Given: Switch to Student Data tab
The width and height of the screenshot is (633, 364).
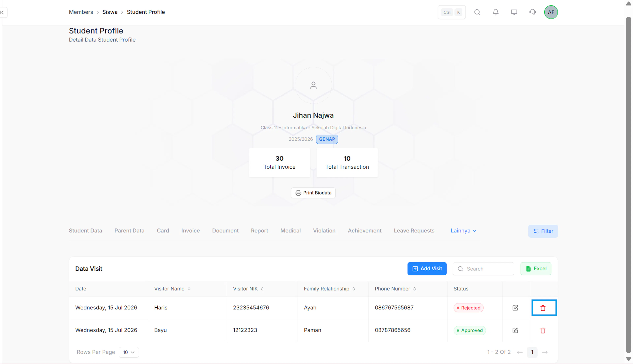Looking at the screenshot, I should (x=85, y=230).
